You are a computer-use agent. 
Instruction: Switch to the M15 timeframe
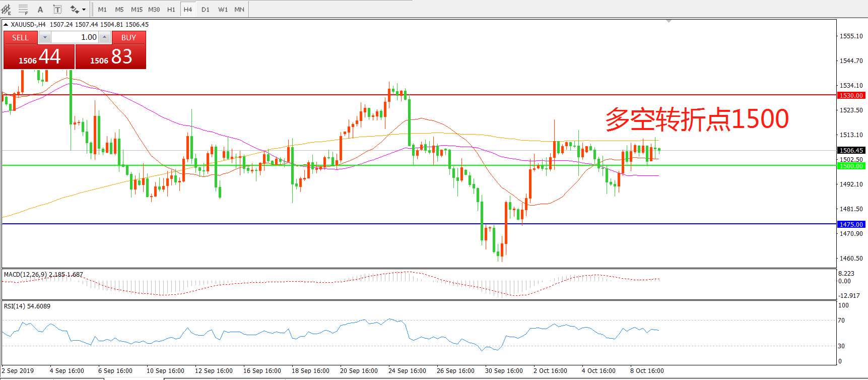click(137, 10)
